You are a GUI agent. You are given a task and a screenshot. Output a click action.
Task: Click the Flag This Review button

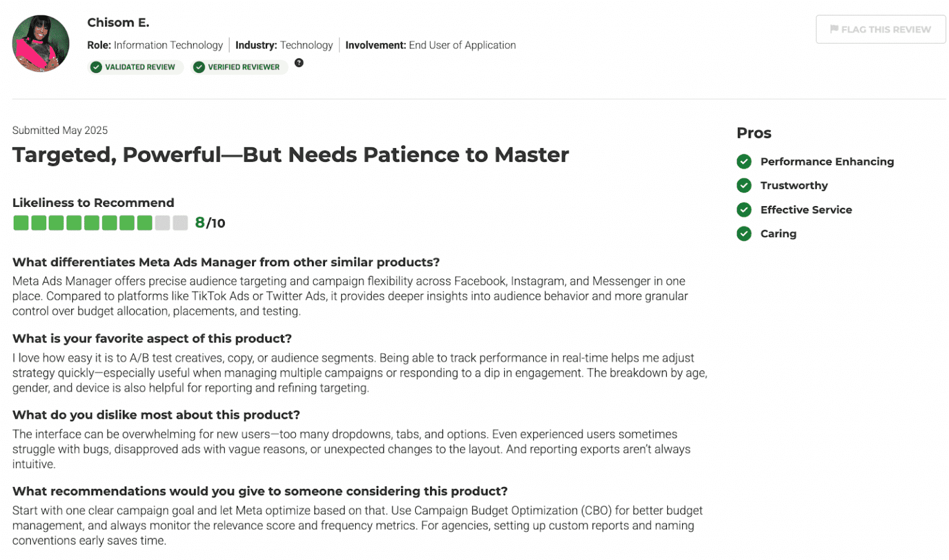(880, 30)
